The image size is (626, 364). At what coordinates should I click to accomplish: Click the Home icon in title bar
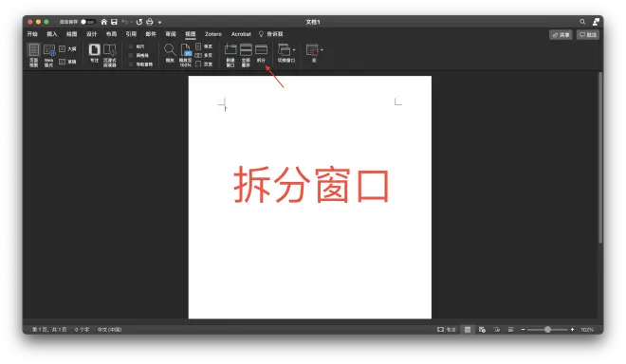(103, 22)
